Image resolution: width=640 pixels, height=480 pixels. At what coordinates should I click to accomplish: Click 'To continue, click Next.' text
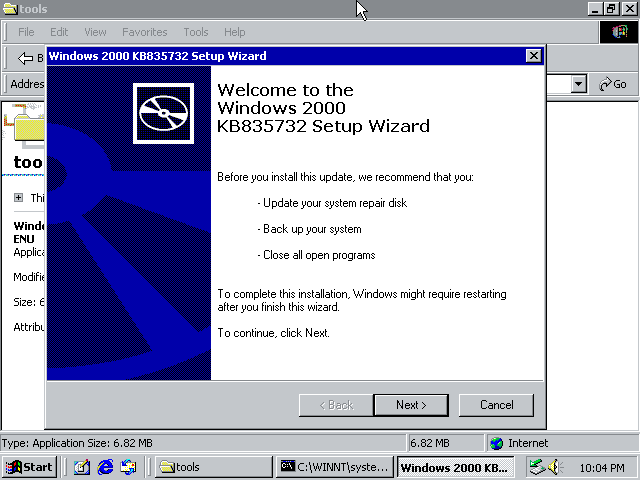[x=273, y=333]
